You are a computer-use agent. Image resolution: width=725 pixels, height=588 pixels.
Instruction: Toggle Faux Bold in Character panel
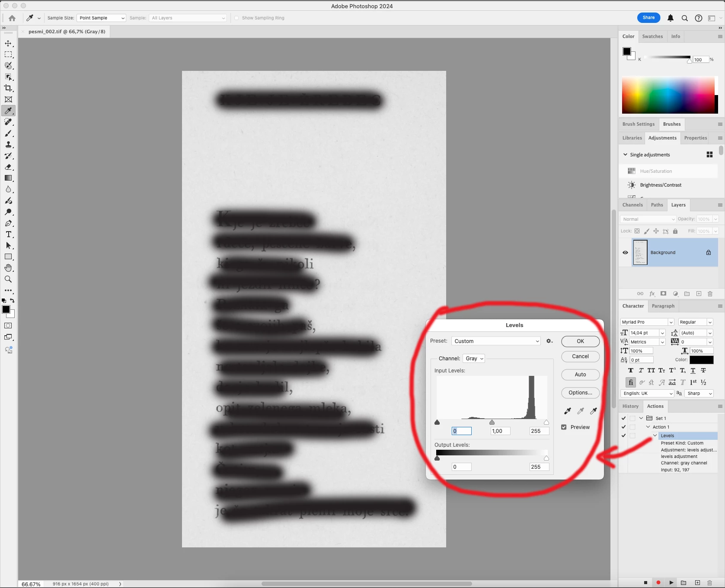point(631,371)
